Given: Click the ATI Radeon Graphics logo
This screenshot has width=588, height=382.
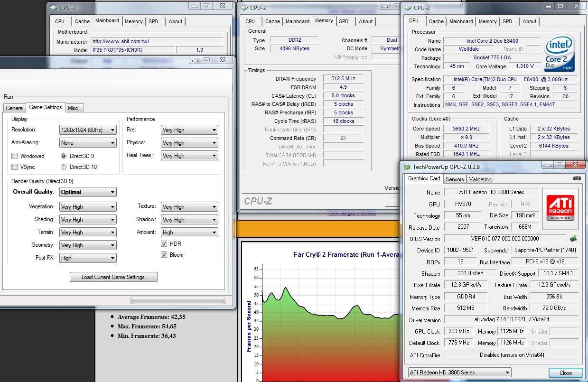Looking at the screenshot, I should (560, 207).
